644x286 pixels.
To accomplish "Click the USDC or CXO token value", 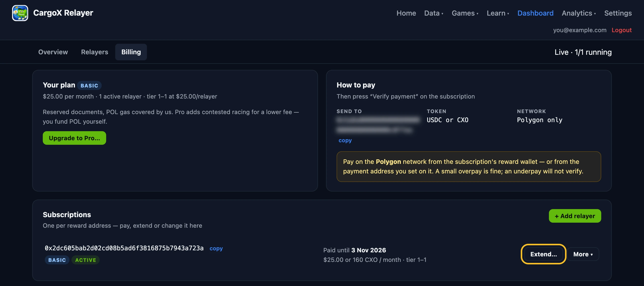I will 448,120.
